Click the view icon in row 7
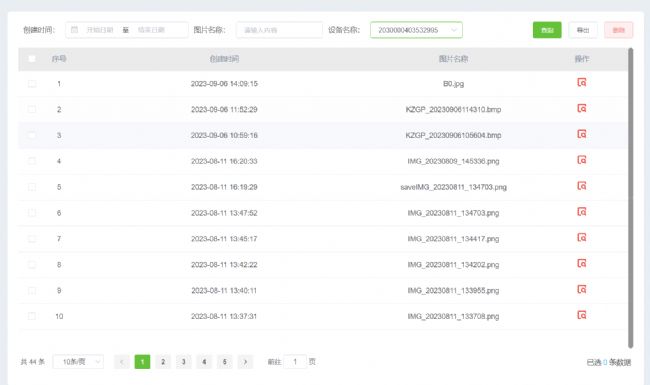The height and width of the screenshot is (385, 650). (582, 238)
